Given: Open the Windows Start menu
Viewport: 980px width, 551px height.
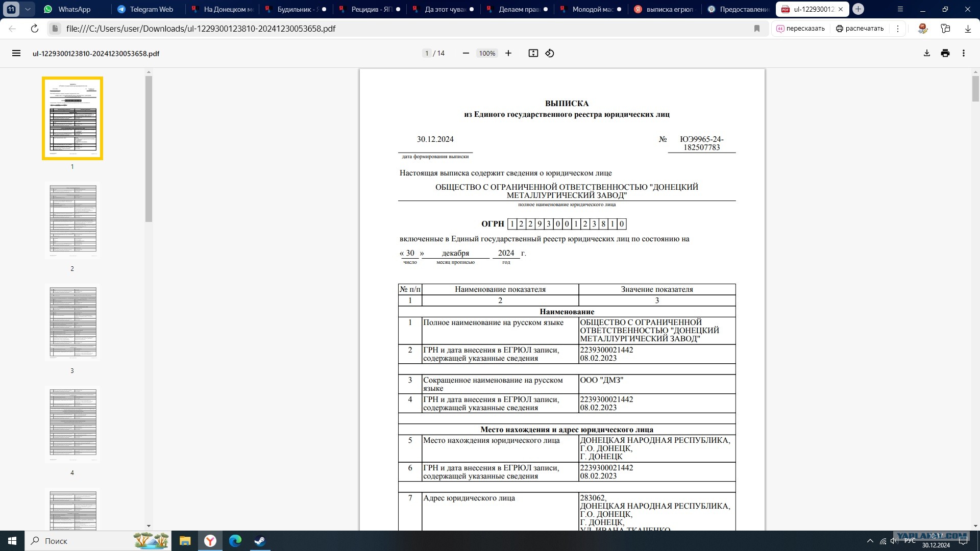Looking at the screenshot, I should point(12,541).
